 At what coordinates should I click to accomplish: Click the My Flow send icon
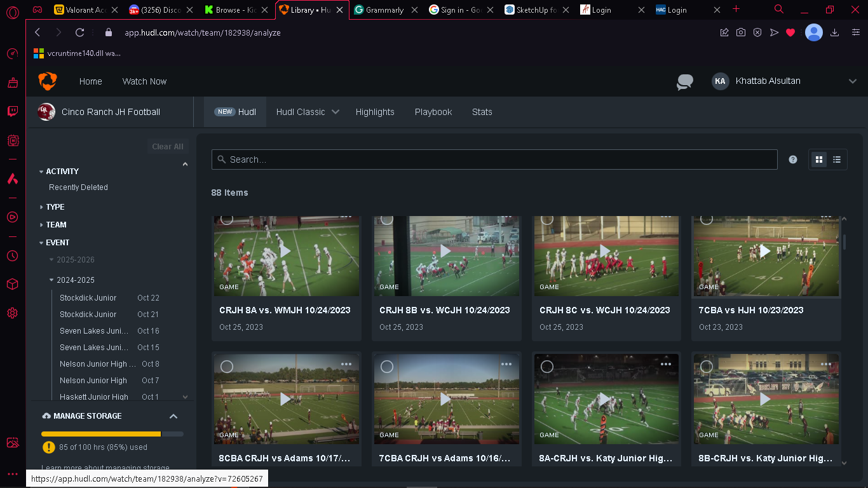point(774,32)
